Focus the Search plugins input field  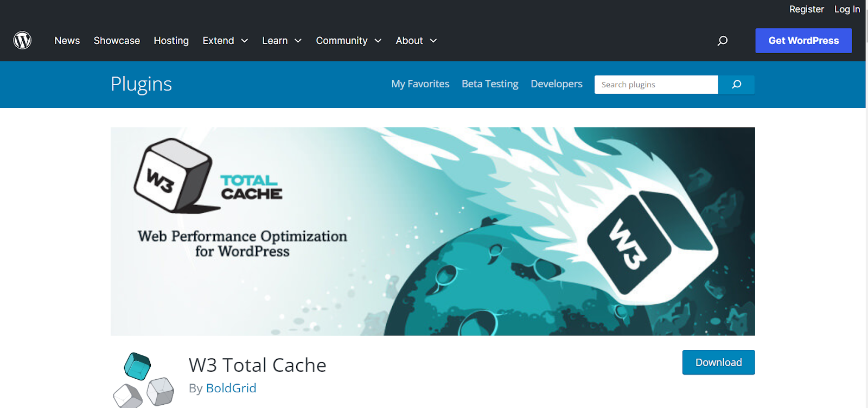click(x=656, y=85)
